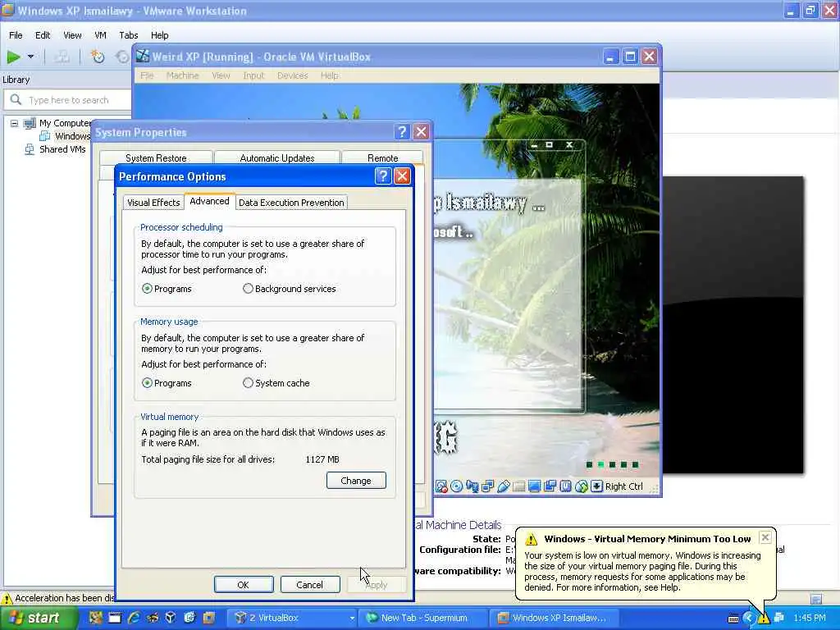
Task: Open the VMware Help menu
Action: tap(160, 35)
